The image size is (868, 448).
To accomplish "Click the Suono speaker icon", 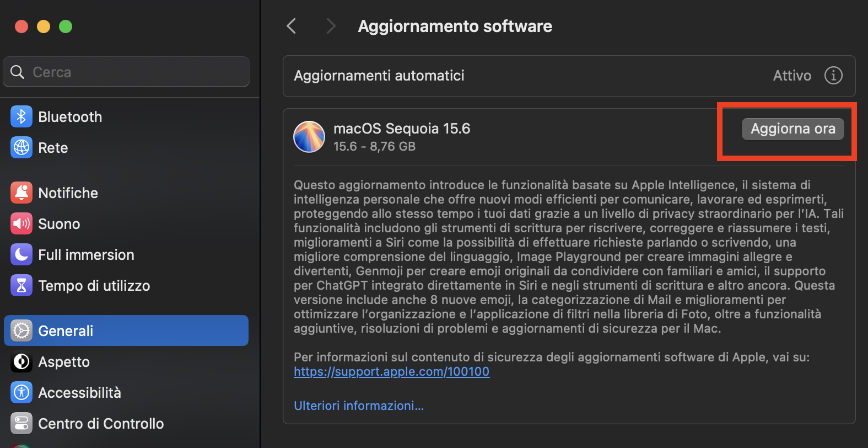I will pyautogui.click(x=21, y=223).
